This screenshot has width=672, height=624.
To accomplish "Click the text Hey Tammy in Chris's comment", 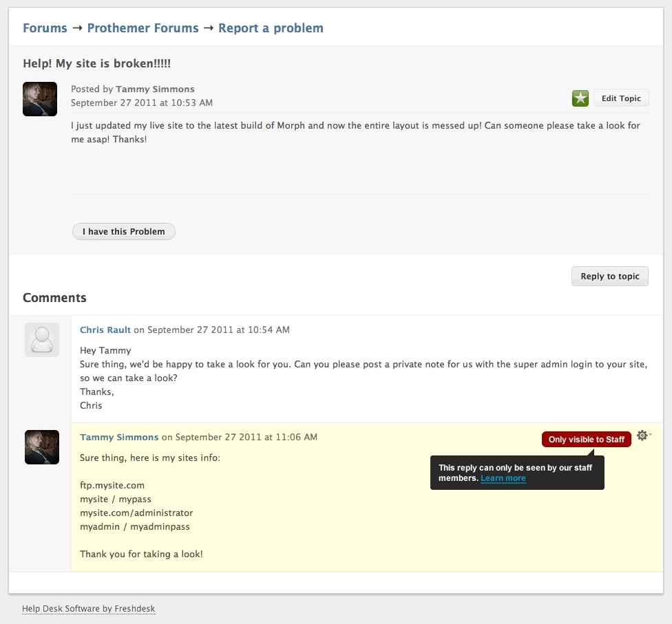I will coord(105,350).
